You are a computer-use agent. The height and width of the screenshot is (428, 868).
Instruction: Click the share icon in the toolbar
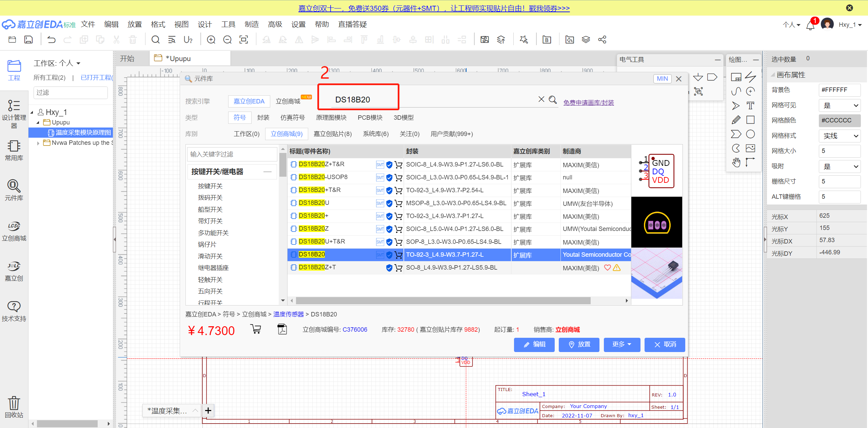tap(602, 40)
